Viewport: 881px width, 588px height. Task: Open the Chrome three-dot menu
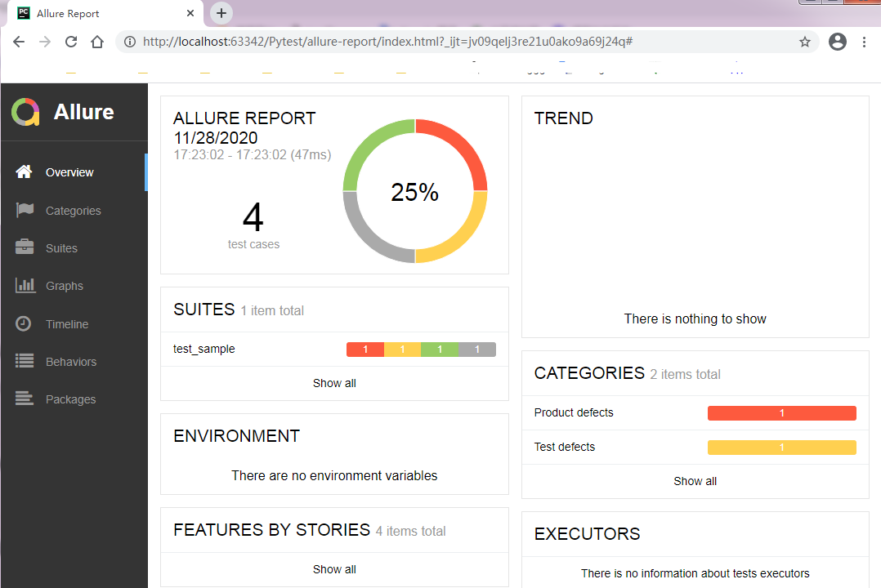coord(864,42)
